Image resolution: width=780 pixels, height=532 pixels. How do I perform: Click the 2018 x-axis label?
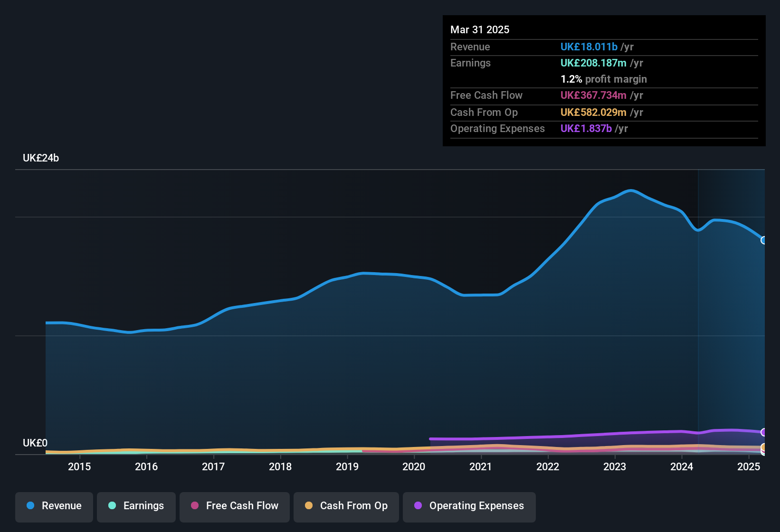280,466
